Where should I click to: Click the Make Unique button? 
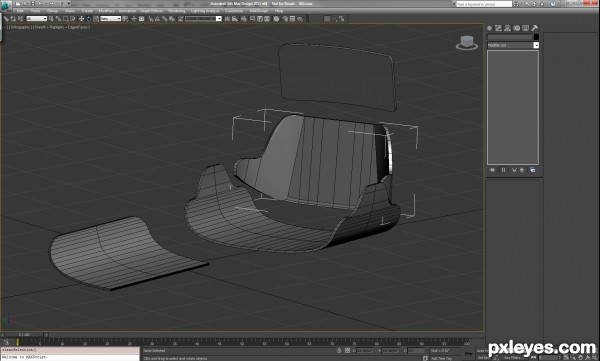tap(514, 170)
